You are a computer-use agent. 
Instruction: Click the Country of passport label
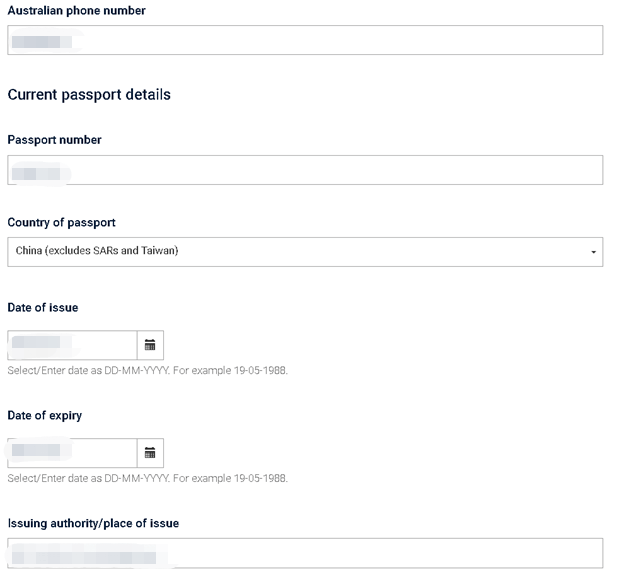(x=61, y=222)
